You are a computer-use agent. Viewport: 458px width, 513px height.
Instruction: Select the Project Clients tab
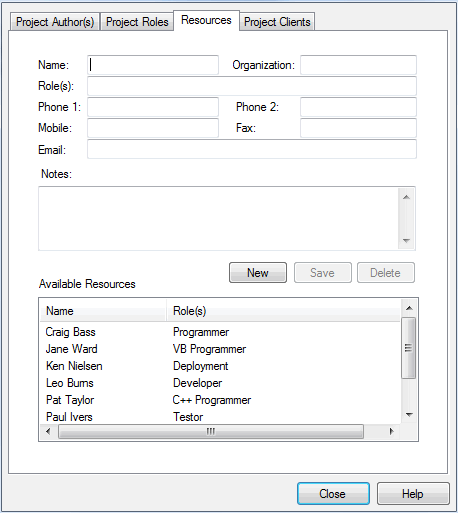click(277, 22)
